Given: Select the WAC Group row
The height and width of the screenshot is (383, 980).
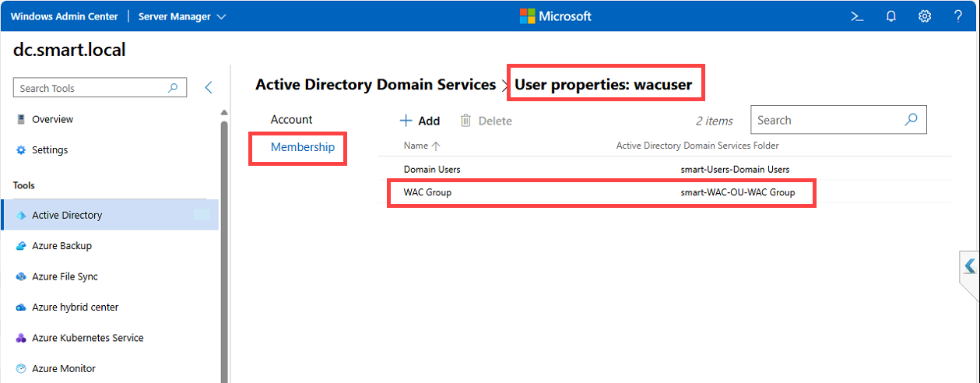Looking at the screenshot, I should tap(666, 192).
